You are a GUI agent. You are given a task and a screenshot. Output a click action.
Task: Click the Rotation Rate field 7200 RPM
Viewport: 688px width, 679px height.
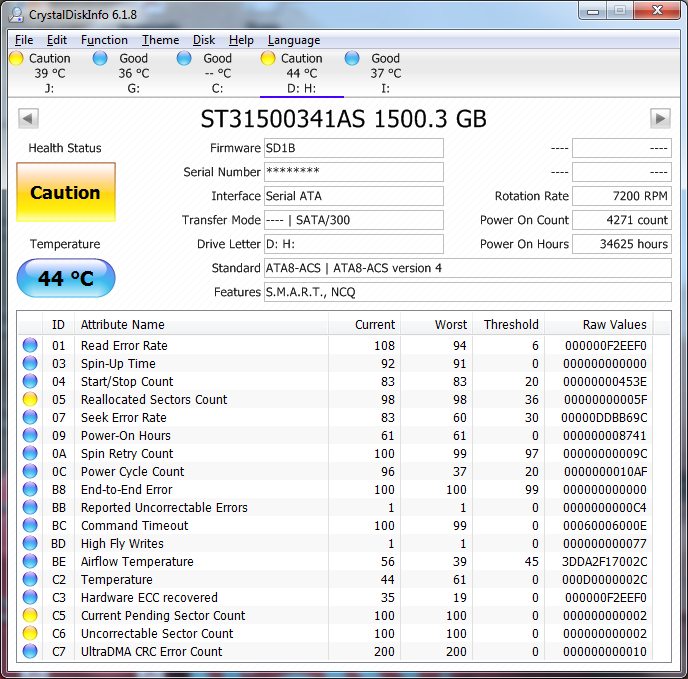pos(622,196)
